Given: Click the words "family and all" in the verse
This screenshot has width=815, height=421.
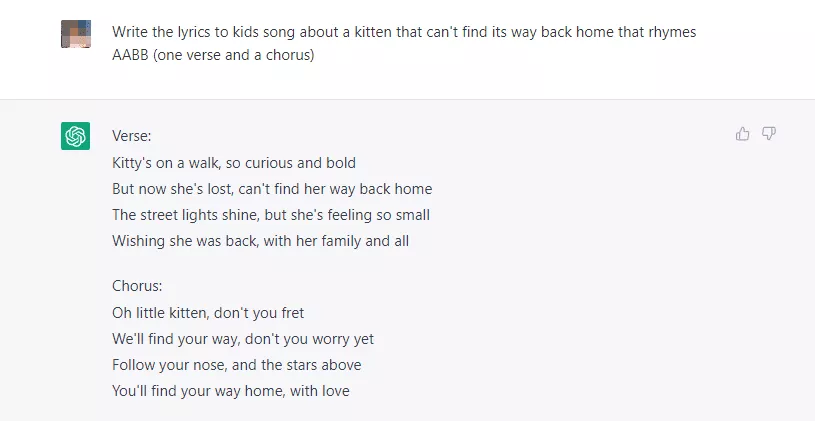Looking at the screenshot, I should tap(363, 240).
